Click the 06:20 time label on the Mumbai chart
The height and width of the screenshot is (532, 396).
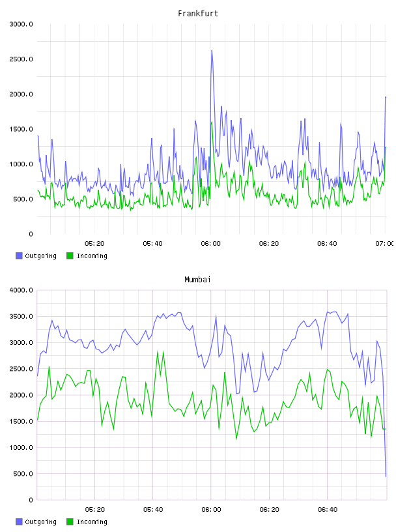point(270,510)
